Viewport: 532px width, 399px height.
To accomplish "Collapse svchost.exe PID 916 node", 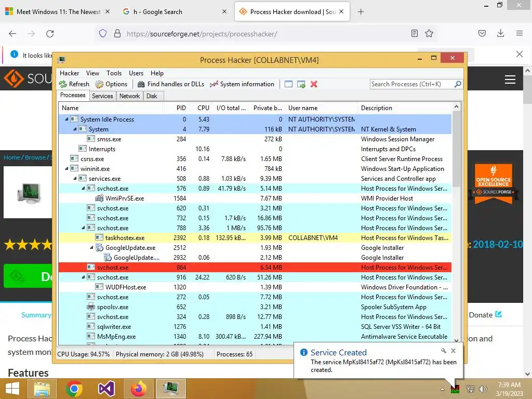I will click(84, 277).
